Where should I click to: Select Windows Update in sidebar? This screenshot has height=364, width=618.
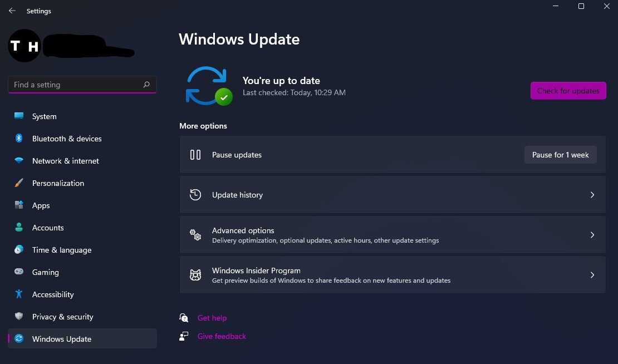82,339
